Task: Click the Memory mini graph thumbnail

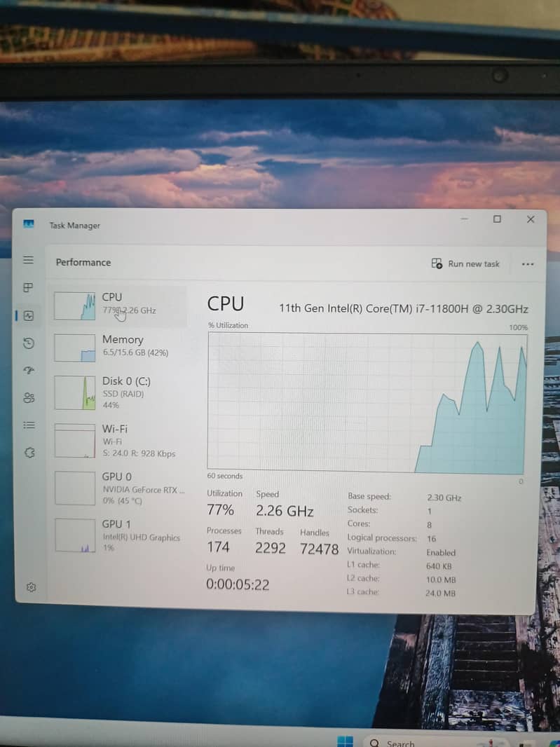Action: click(x=74, y=348)
